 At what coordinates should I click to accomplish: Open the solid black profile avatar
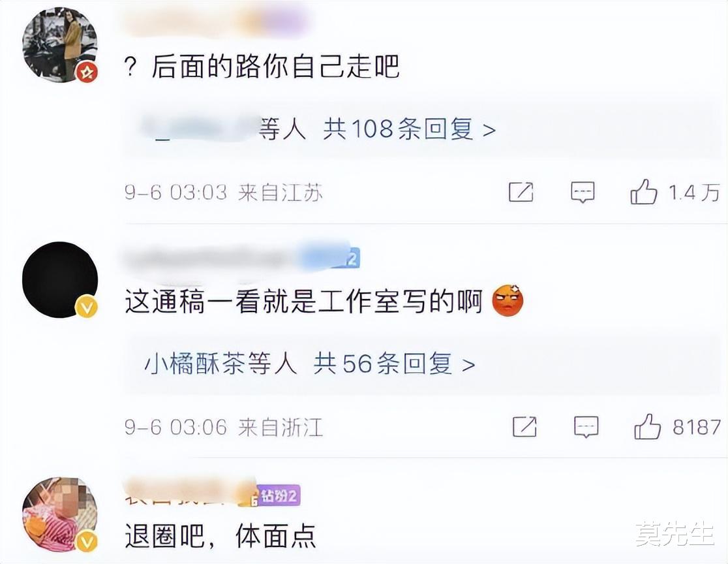click(60, 279)
